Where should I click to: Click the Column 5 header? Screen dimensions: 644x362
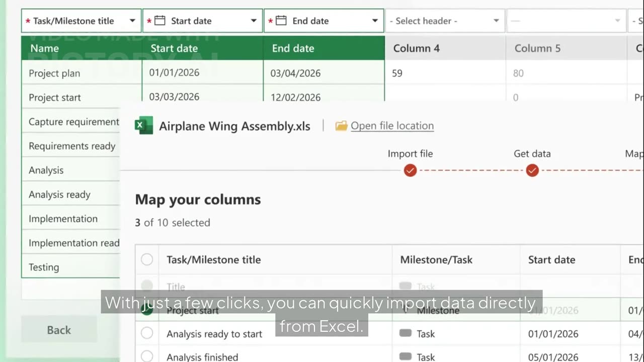coord(567,48)
